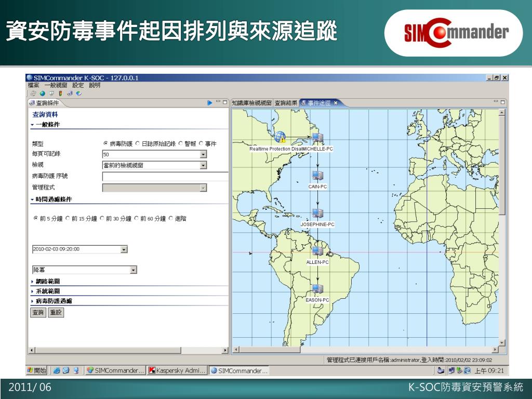Choose the 前 15 分鐘 time filter

[68, 218]
